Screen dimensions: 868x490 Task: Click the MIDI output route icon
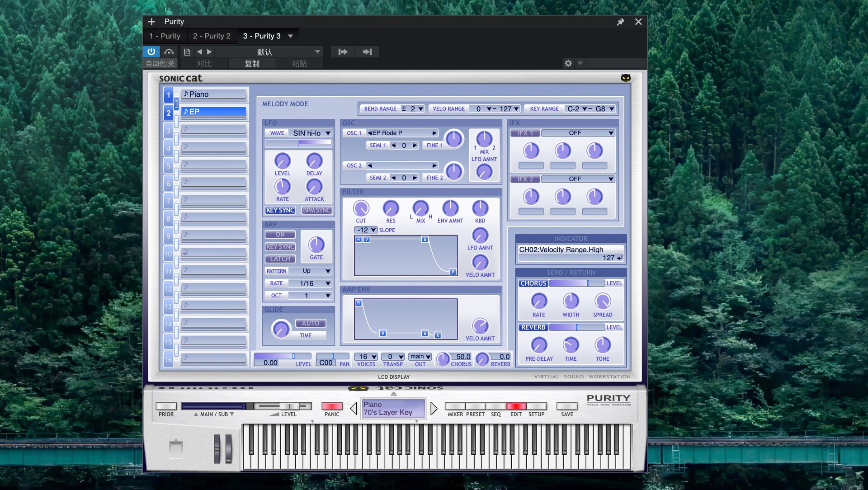click(x=367, y=52)
